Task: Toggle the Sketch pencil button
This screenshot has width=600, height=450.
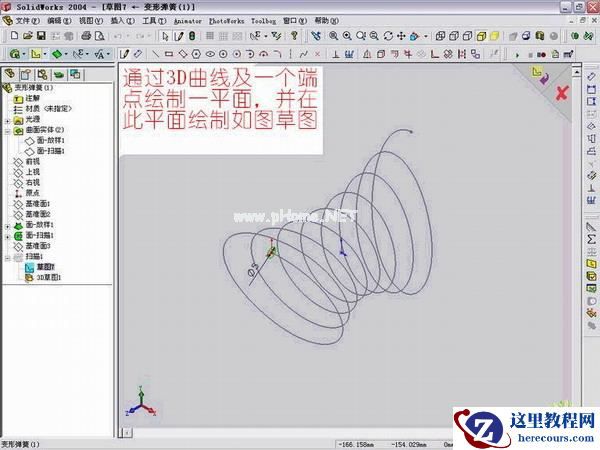Action: point(125,53)
